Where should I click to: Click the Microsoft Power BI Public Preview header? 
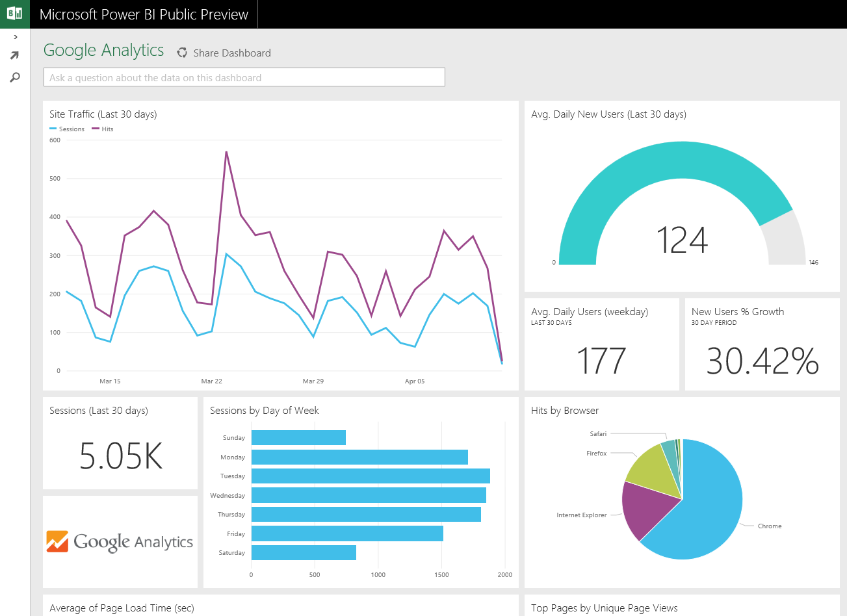(144, 14)
